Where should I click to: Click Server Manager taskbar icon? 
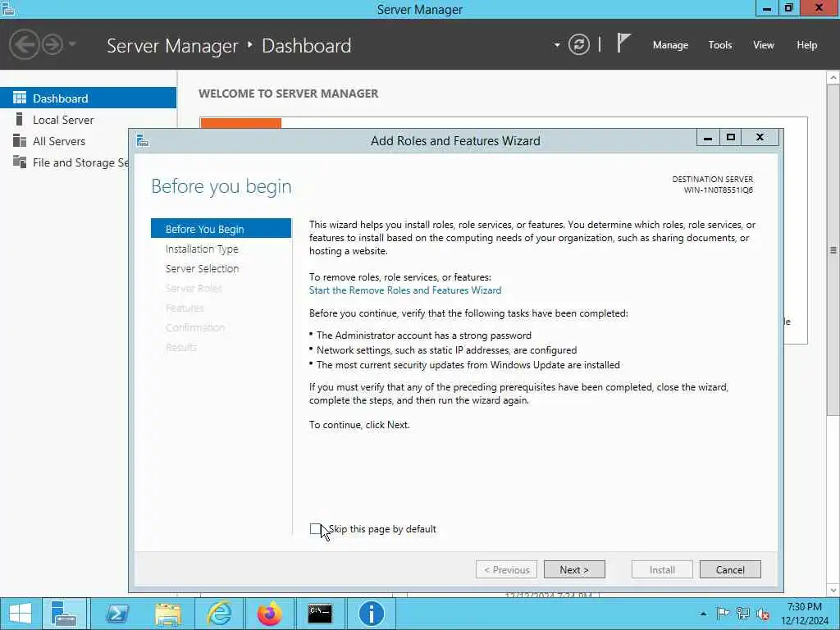tap(64, 614)
